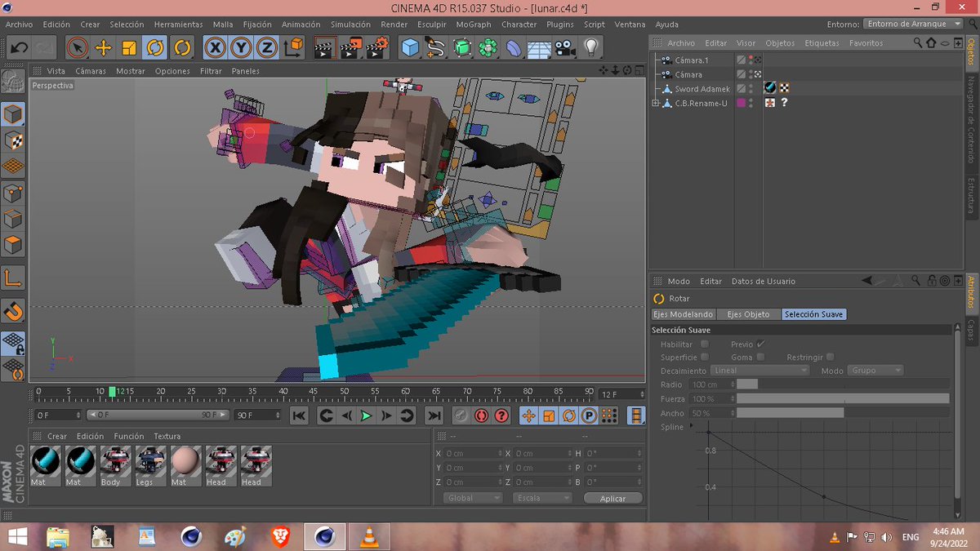Click the Axis L-shaped tool
Viewport: 980px width, 551px height.
tap(13, 278)
